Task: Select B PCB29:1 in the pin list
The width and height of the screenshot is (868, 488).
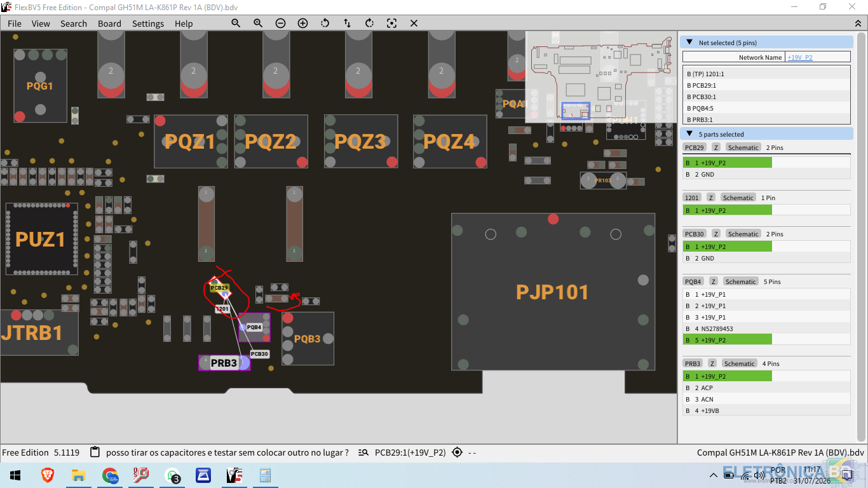Action: point(766,85)
